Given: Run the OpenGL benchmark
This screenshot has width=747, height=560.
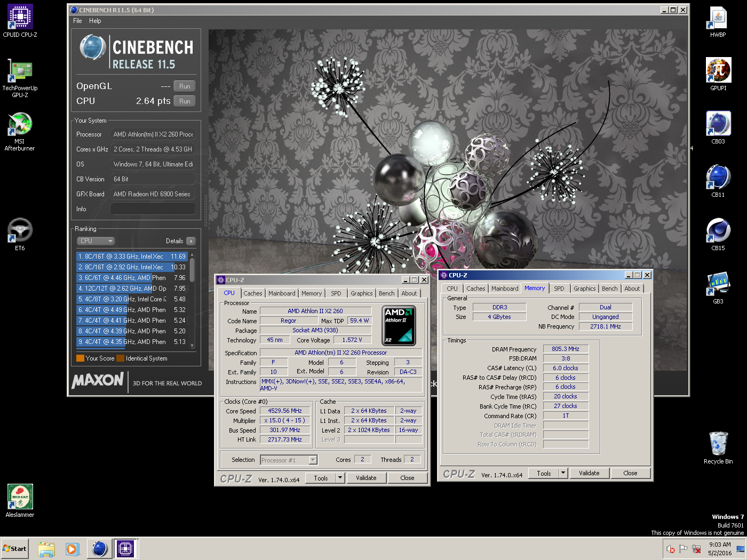Looking at the screenshot, I should [185, 86].
